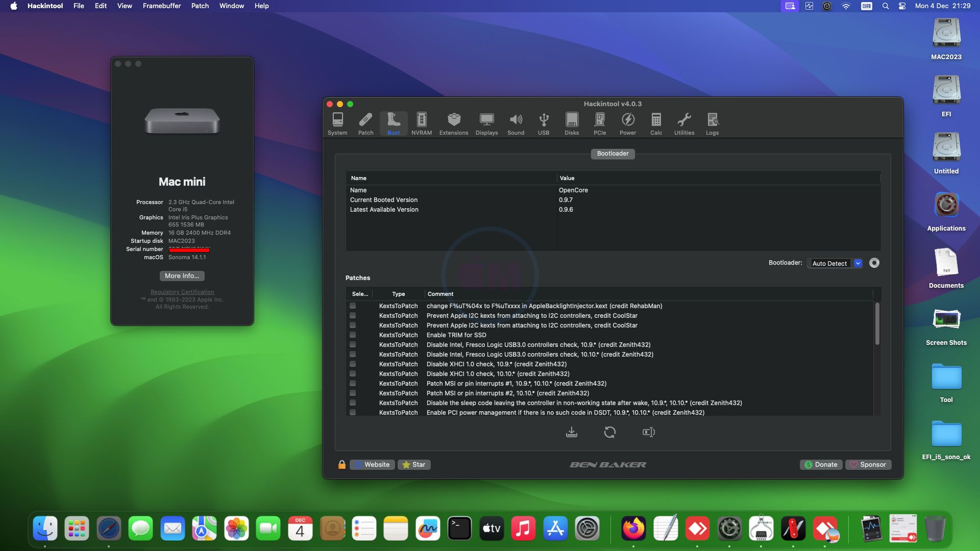
Task: Open Finder from the Dock
Action: click(x=45, y=529)
